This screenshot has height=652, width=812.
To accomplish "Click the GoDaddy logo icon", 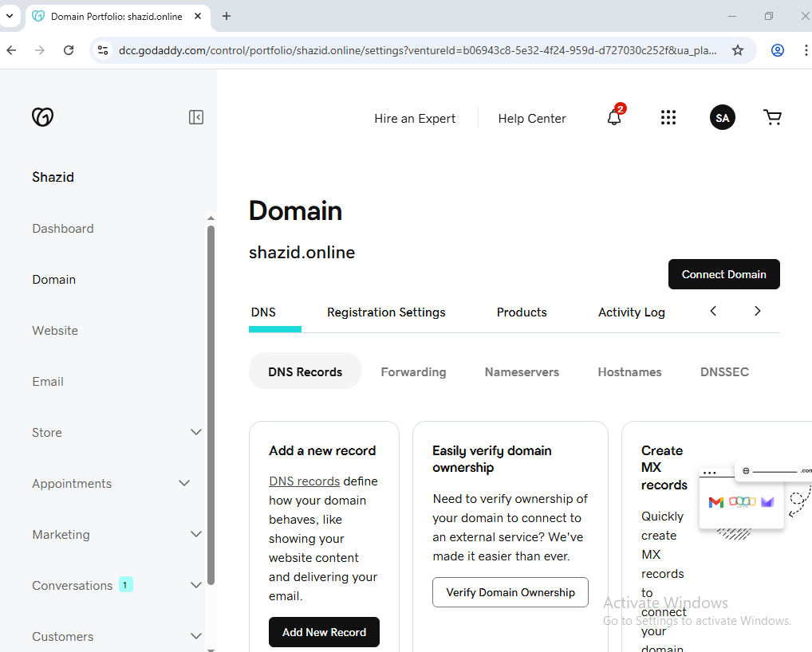I will tap(42, 117).
